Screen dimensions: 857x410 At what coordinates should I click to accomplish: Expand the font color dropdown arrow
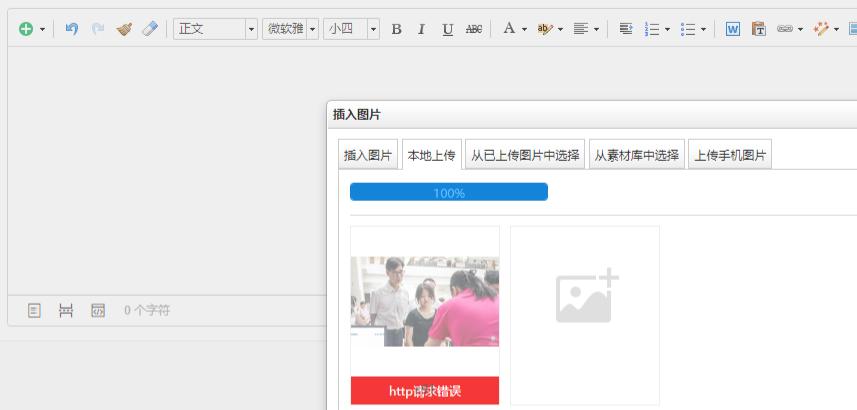524,30
